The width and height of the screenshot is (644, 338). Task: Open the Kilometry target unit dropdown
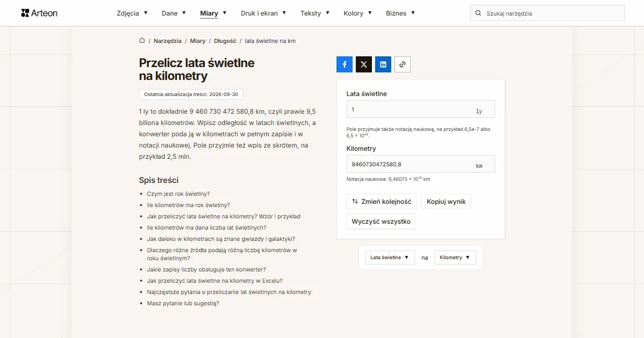(x=455, y=258)
